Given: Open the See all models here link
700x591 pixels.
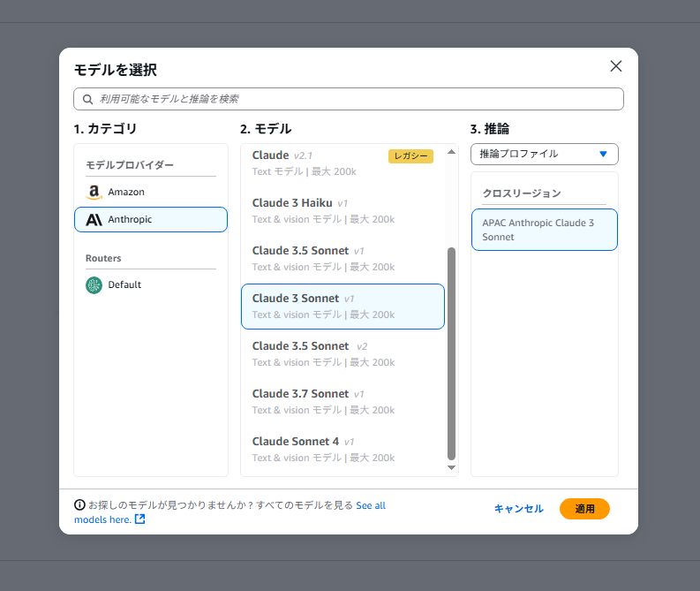Looking at the screenshot, I should 371,505.
